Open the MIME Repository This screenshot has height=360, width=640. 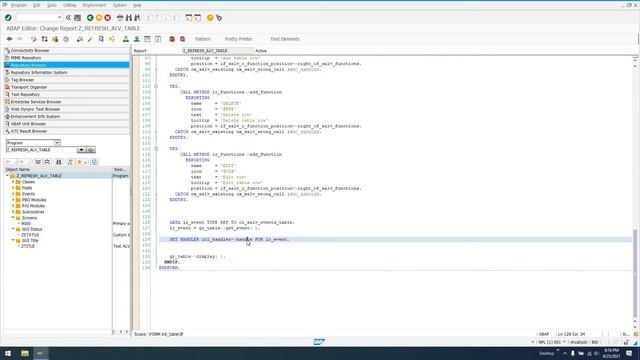click(67, 58)
